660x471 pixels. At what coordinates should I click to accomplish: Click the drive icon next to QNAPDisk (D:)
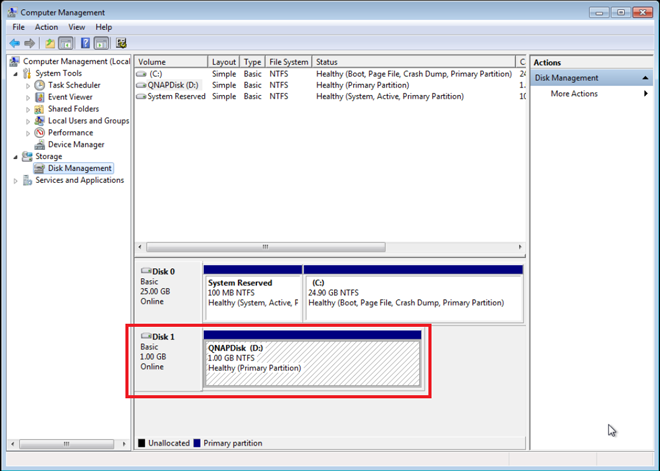[141, 85]
